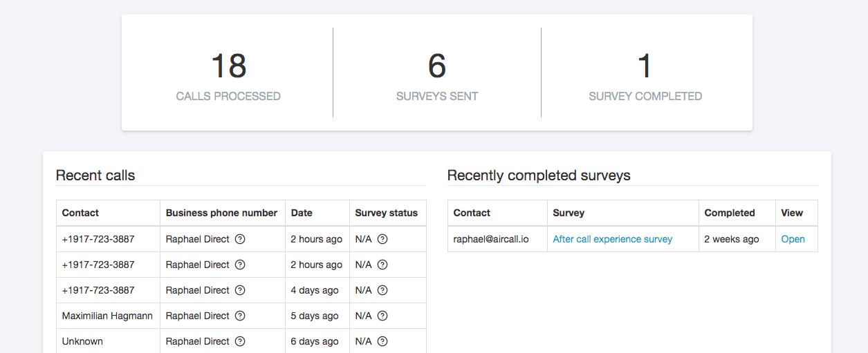Image resolution: width=868 pixels, height=353 pixels.
Task: Click help icon beside Raphael Direct, Unknown row
Action: pyautogui.click(x=240, y=341)
